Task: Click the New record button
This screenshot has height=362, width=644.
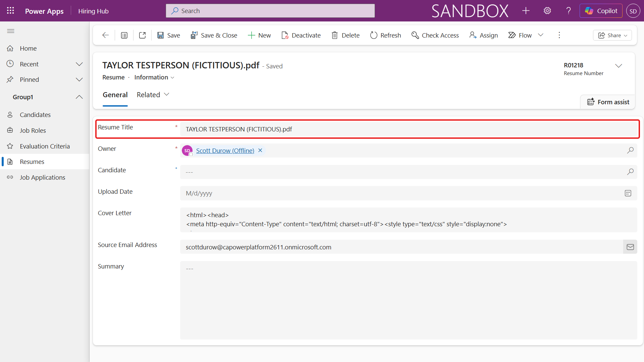Action: coord(259,35)
